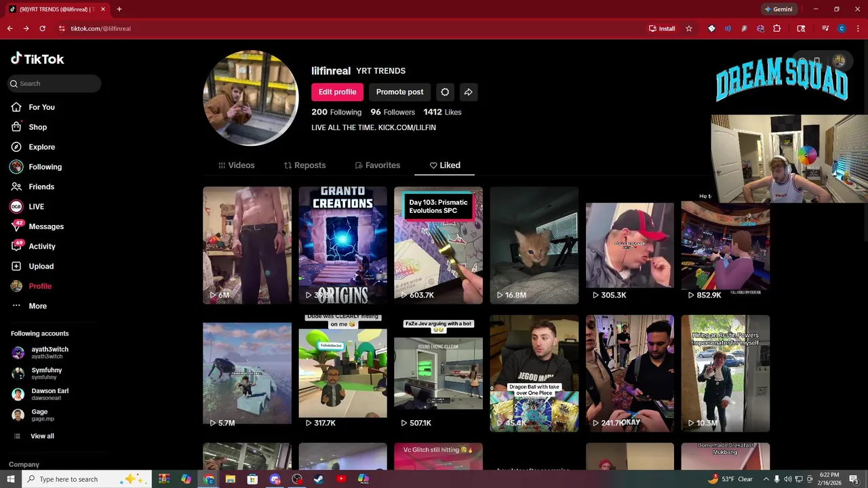The image size is (868, 488).
Task: Click the Windows taskbar search box
Action: coord(86,479)
